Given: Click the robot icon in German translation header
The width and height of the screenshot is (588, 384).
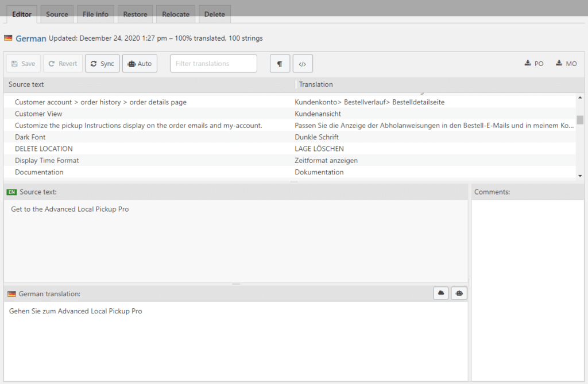Looking at the screenshot, I should point(459,293).
